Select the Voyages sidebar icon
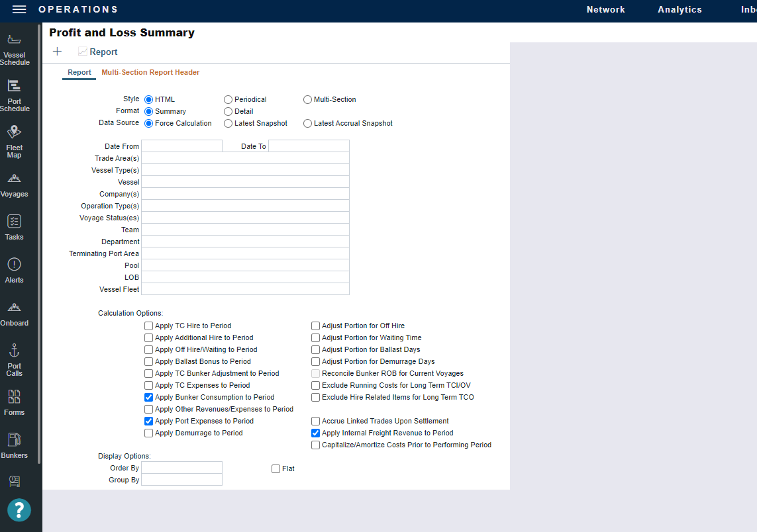 point(15,185)
